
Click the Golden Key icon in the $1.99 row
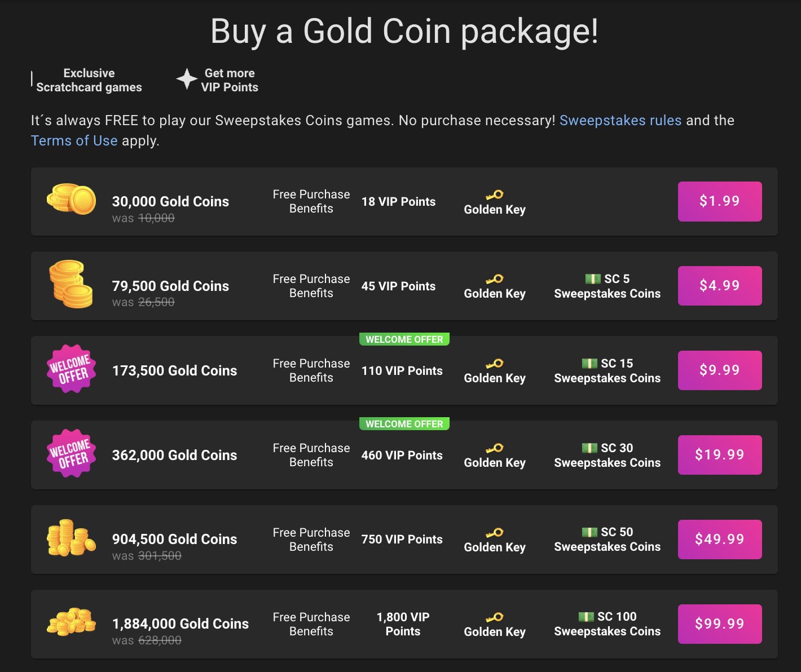[x=495, y=196]
